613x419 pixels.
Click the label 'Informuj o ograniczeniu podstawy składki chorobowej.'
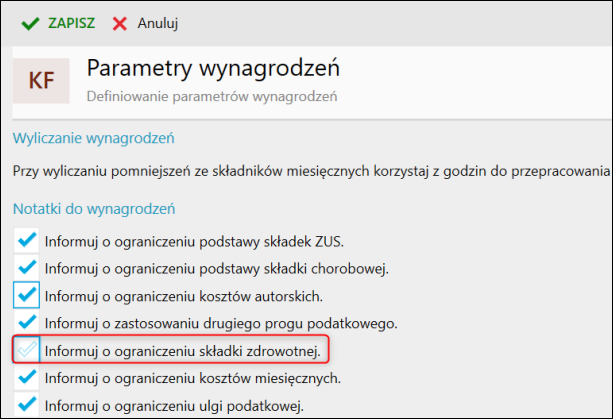[x=217, y=269]
